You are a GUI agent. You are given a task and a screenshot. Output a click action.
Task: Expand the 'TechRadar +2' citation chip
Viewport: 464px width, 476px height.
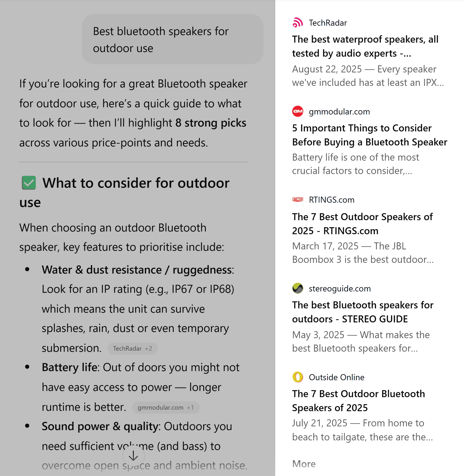(x=133, y=348)
